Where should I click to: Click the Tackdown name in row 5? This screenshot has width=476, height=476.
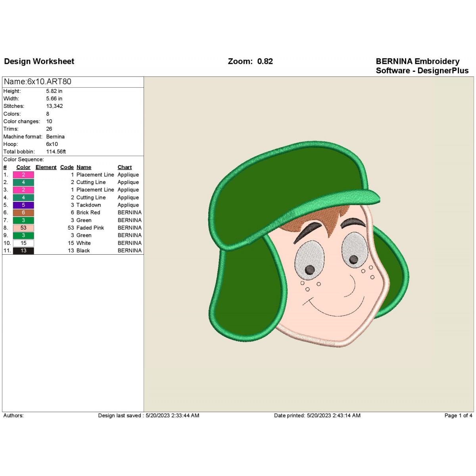click(89, 205)
